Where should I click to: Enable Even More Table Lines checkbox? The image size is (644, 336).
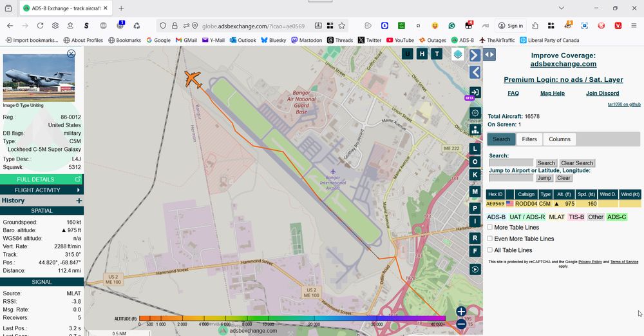(x=490, y=239)
